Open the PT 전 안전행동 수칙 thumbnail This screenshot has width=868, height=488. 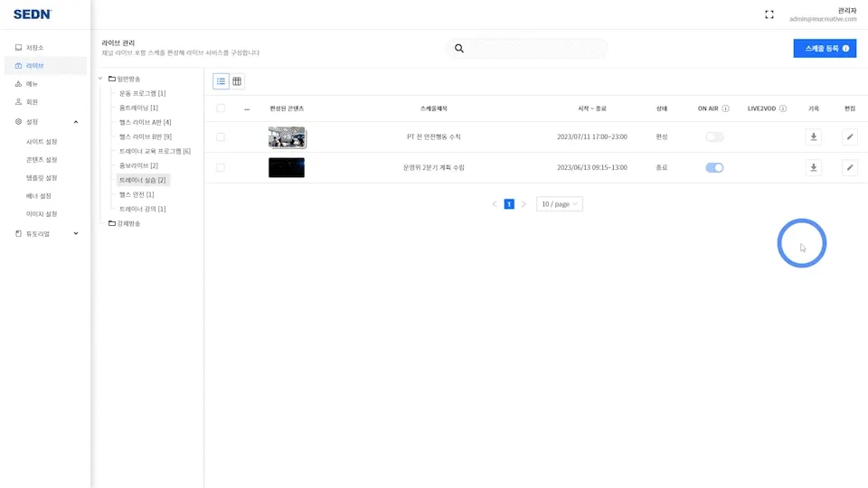tap(287, 137)
